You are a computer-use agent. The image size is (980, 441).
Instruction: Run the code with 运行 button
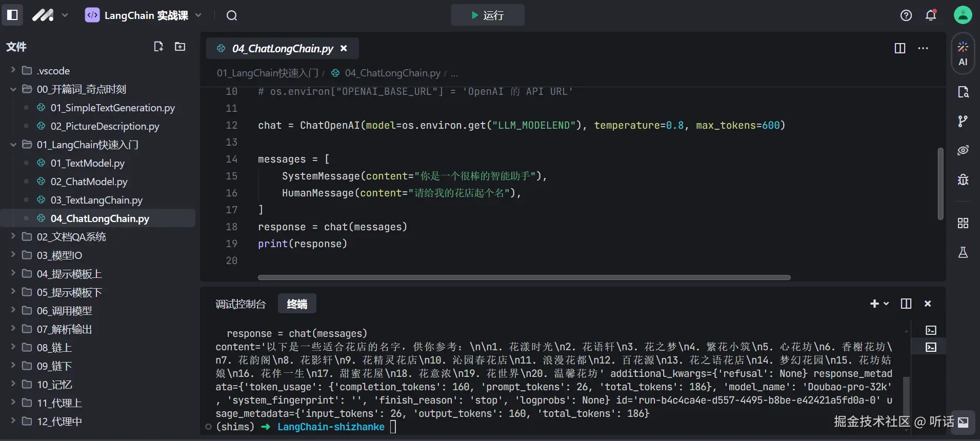488,15
